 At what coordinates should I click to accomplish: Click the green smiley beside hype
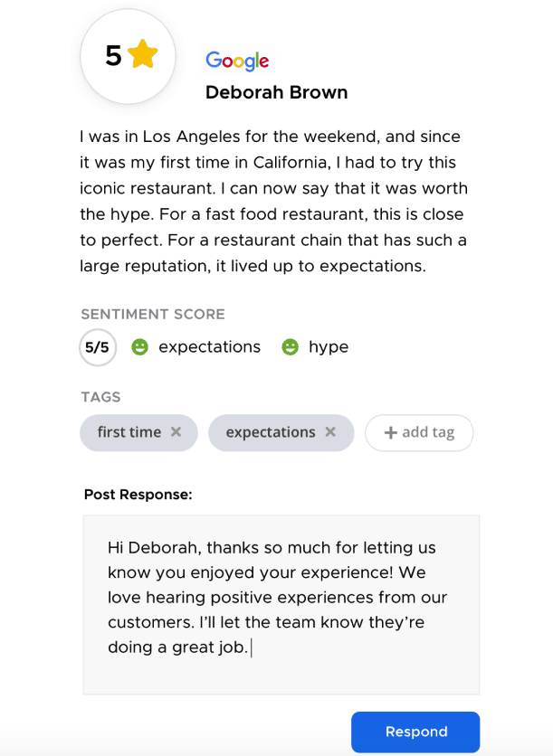click(290, 346)
